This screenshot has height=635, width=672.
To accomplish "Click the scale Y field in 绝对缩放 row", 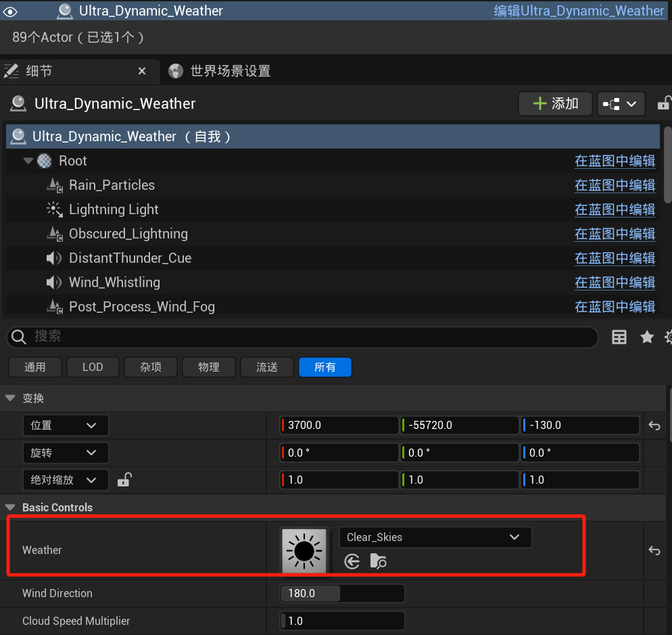I will [x=460, y=480].
